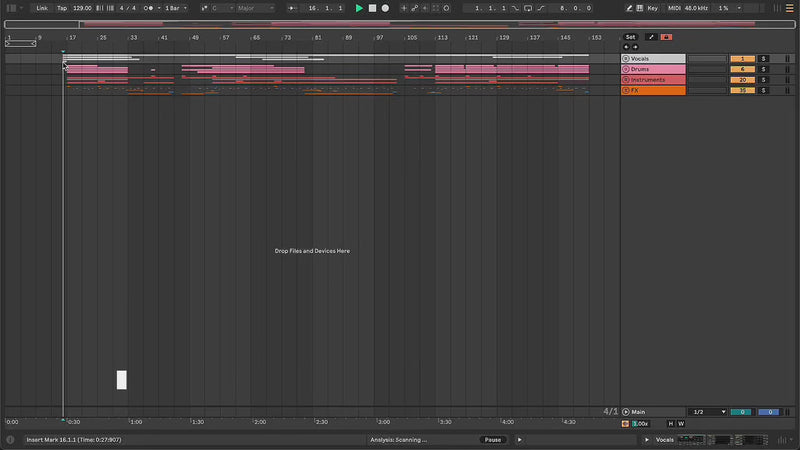
Task: Click Pause in the analysis status bar
Action: tap(492, 440)
